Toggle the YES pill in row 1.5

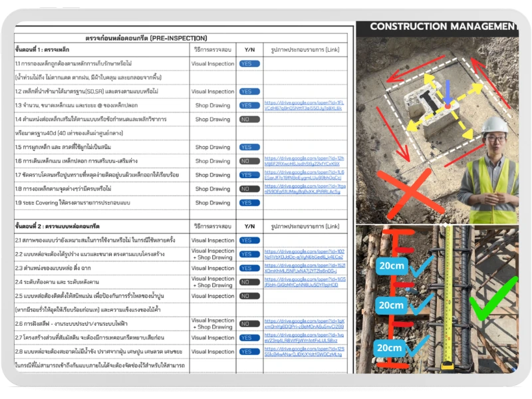(x=249, y=147)
